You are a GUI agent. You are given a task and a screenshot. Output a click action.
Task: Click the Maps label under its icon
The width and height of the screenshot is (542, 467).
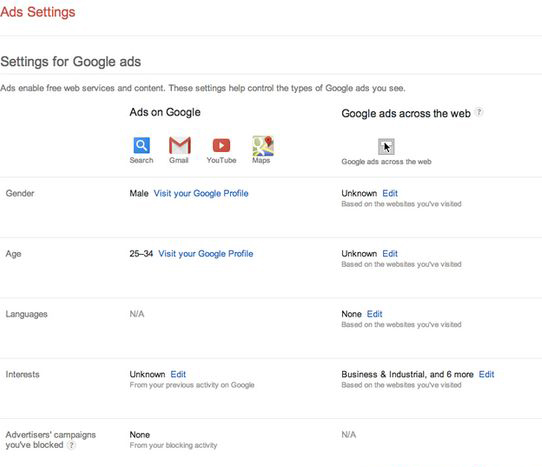pyautogui.click(x=261, y=160)
